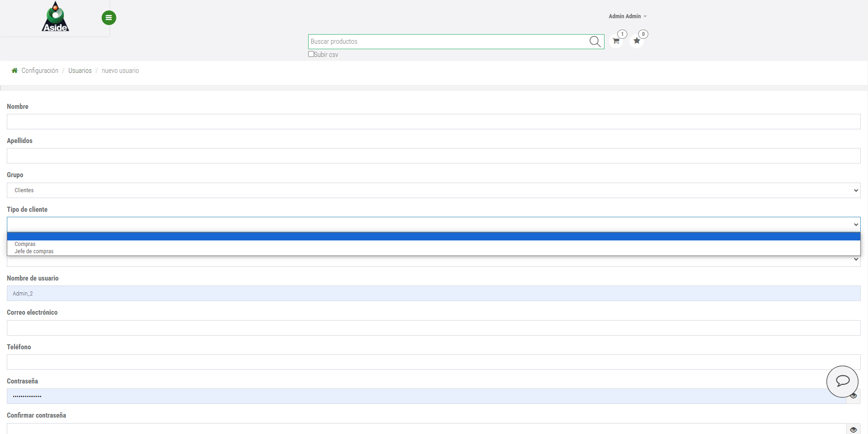Open the green hamburger menu
Viewport: 868px width, 434px height.
pyautogui.click(x=108, y=18)
